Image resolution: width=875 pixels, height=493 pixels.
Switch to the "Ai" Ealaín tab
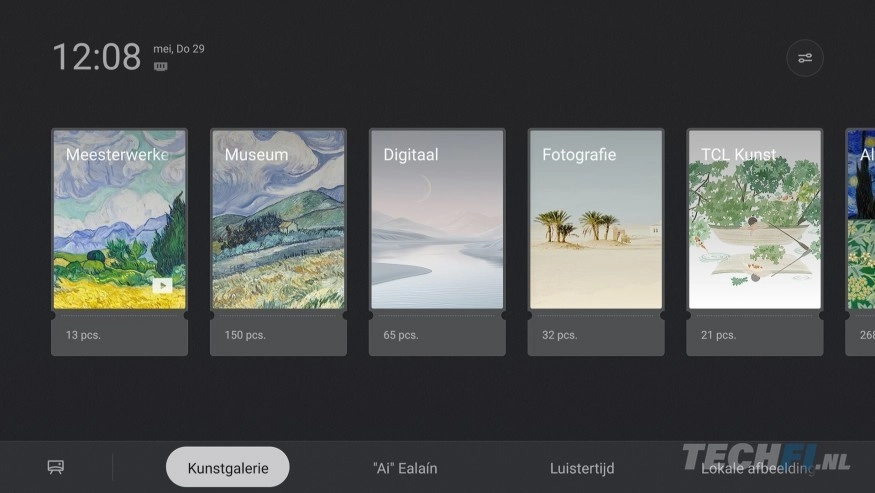405,468
